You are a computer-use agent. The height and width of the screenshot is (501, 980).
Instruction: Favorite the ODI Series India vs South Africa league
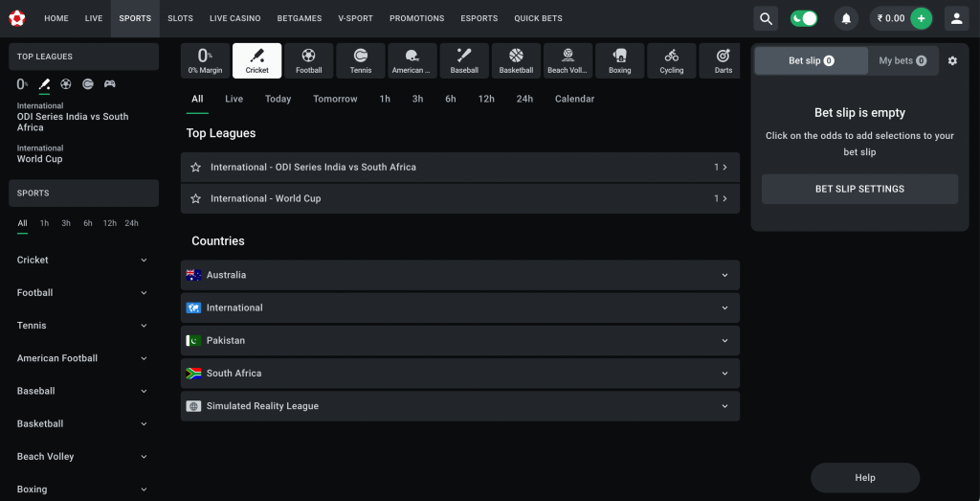(195, 168)
